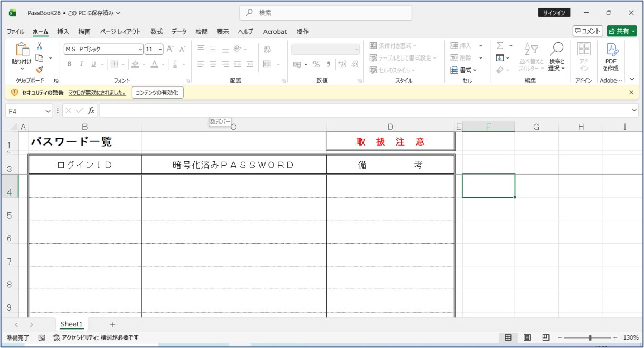Toggle Bold formatting

(x=69, y=64)
